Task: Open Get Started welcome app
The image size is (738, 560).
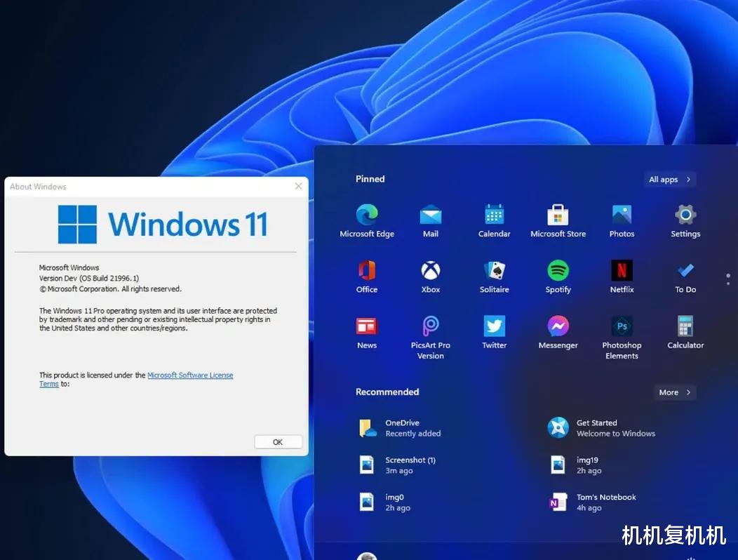Action: tap(601, 427)
